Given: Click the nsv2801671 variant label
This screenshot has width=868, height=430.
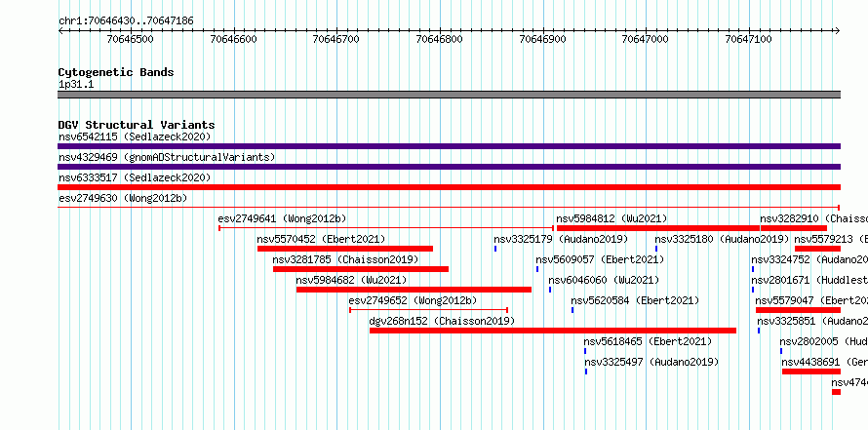Looking at the screenshot, I should click(x=809, y=280).
